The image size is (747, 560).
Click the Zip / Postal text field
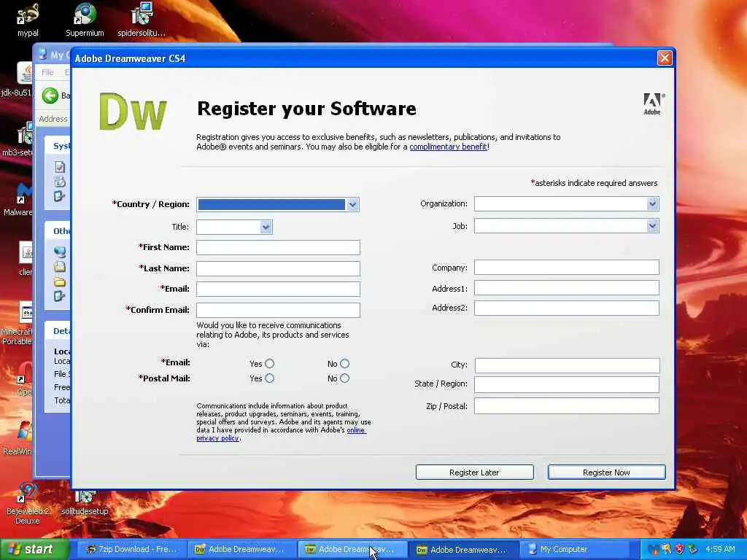coord(566,405)
